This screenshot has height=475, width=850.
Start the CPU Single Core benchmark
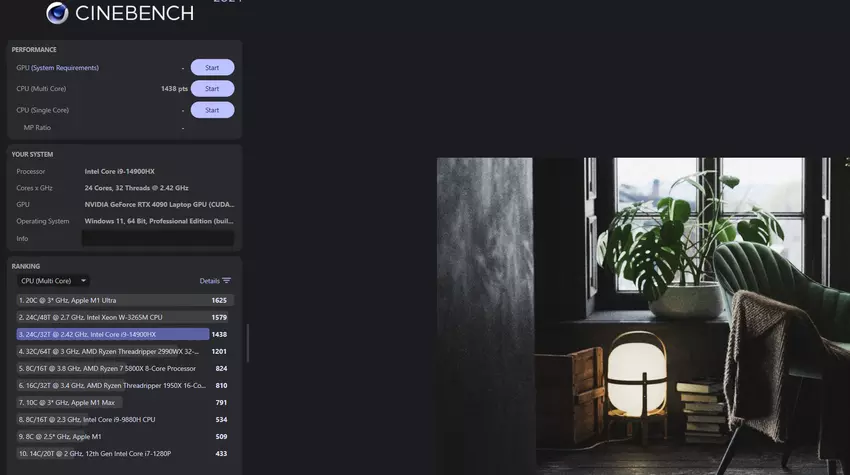coord(212,110)
